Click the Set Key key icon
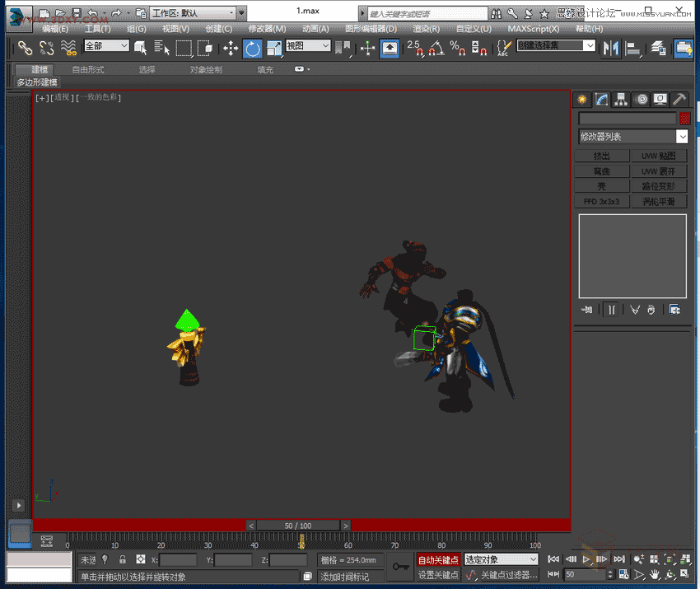Image resolution: width=700 pixels, height=589 pixels. tap(401, 566)
